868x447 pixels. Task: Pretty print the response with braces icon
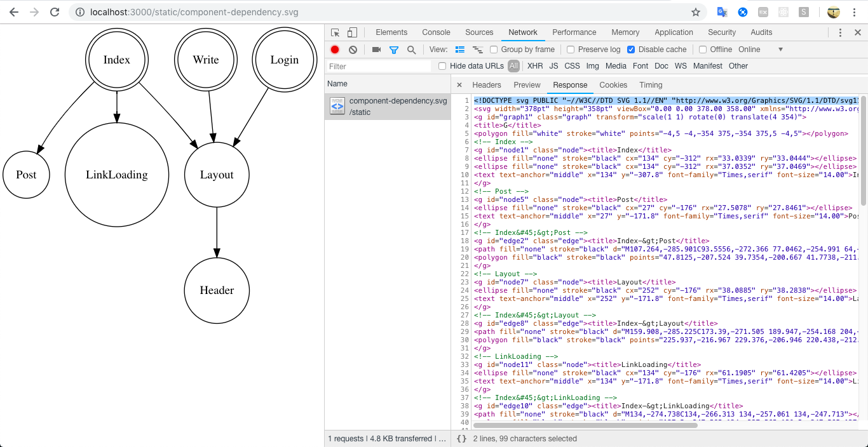tap(462, 438)
